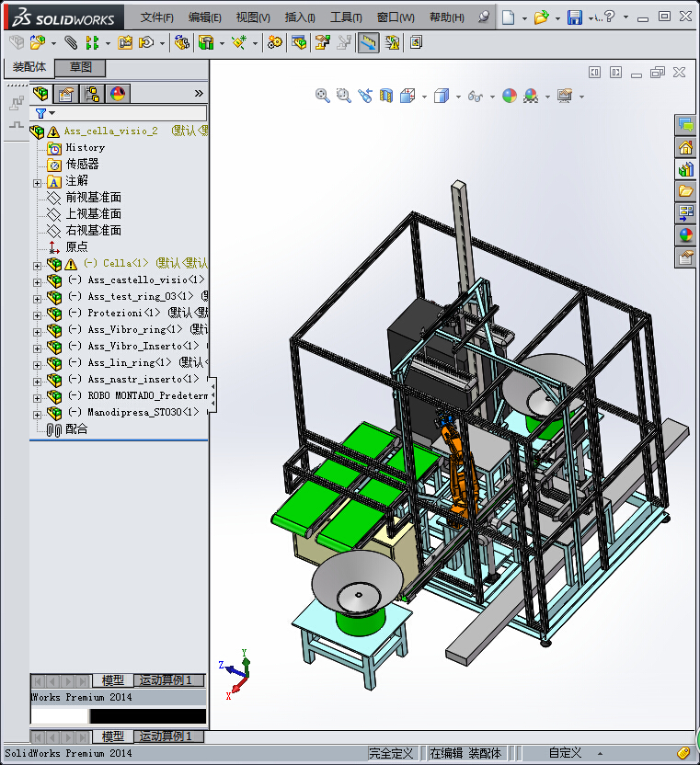Screen dimensions: 700x765
Task: Click View Settings monitor icon
Action: click(565, 96)
